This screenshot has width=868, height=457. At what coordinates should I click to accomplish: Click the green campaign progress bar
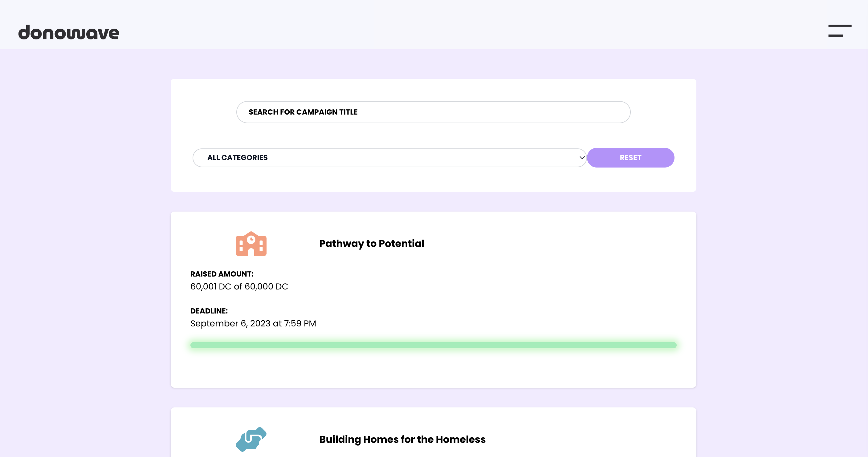433,345
